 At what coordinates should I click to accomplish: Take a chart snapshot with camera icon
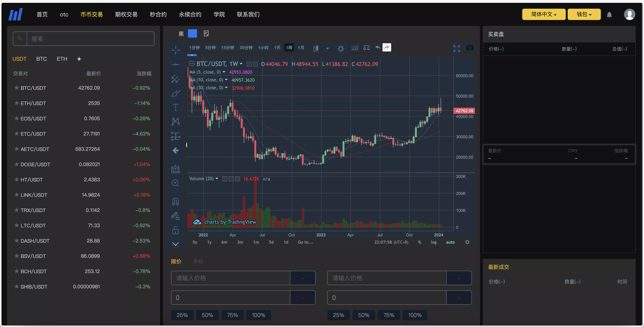click(470, 48)
